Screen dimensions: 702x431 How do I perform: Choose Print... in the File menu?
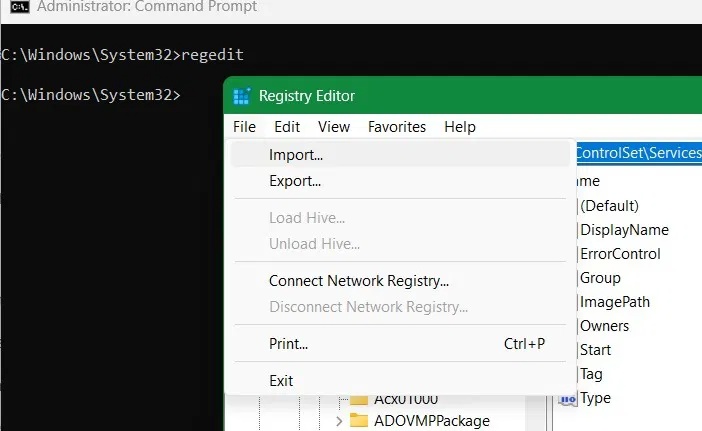coord(288,344)
